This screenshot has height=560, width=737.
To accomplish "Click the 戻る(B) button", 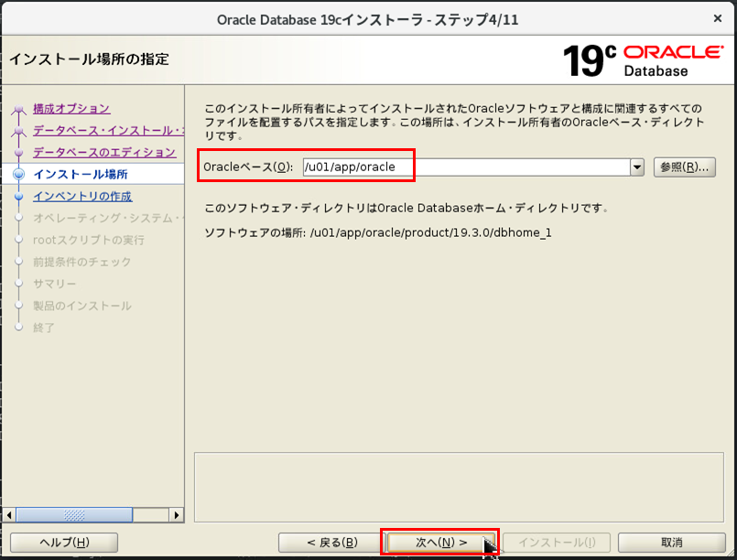I will coord(332,542).
